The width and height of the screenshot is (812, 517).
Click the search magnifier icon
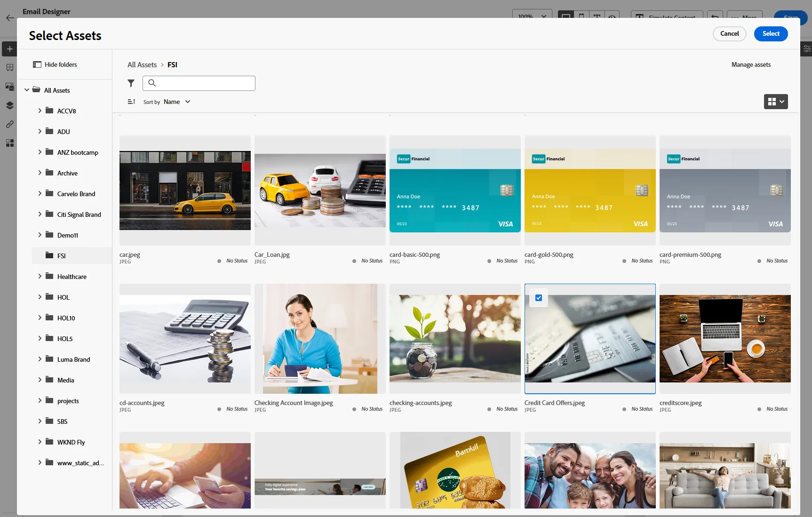(152, 83)
